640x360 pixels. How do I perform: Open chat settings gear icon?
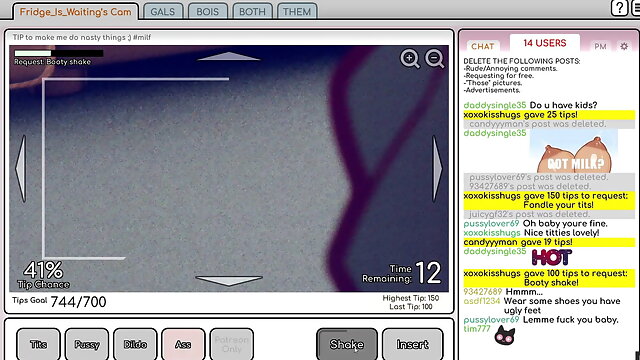pyautogui.click(x=624, y=46)
